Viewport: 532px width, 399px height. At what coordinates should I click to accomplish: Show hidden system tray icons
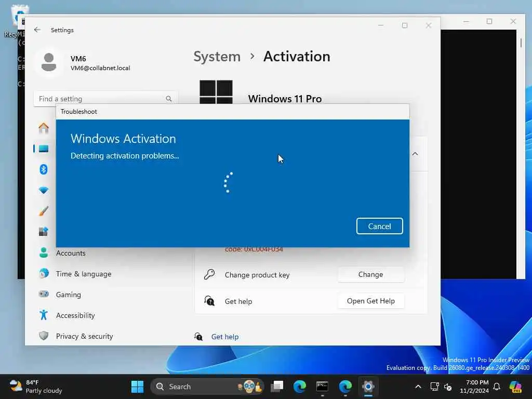point(418,387)
